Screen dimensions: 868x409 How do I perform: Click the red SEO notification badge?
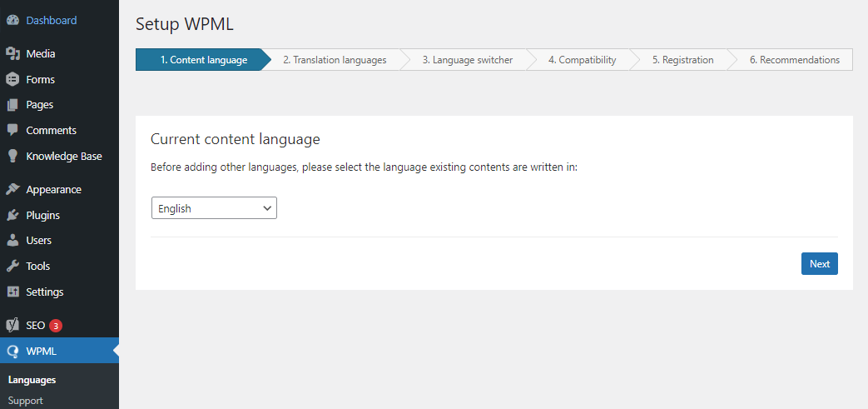[x=56, y=326]
